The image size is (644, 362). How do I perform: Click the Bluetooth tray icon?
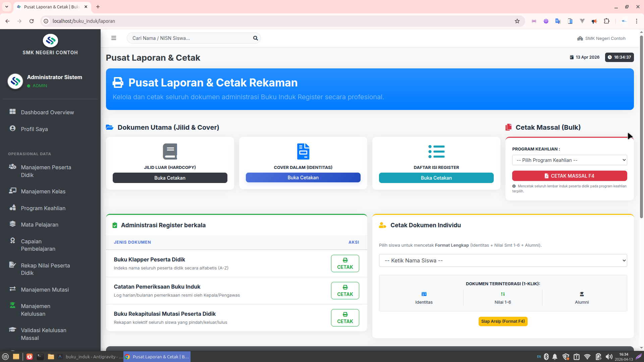pyautogui.click(x=546, y=357)
